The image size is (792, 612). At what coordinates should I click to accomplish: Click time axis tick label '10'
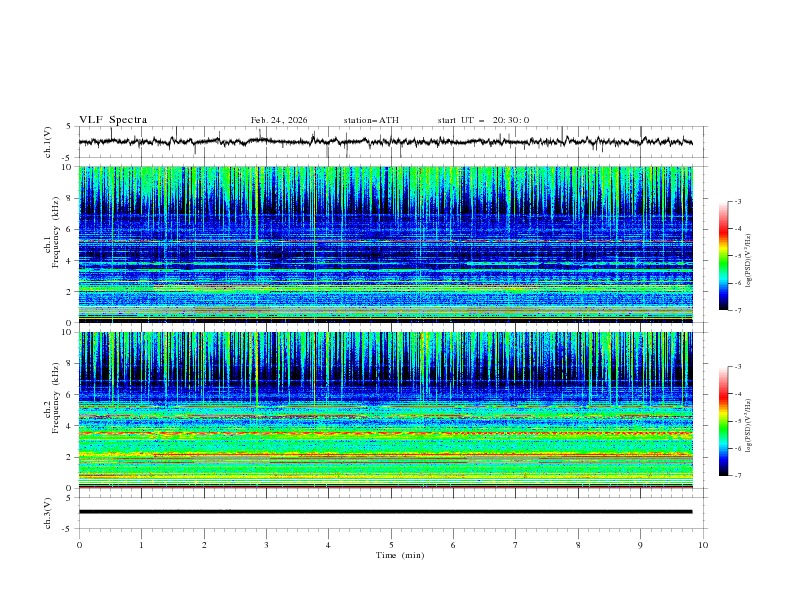click(x=703, y=545)
